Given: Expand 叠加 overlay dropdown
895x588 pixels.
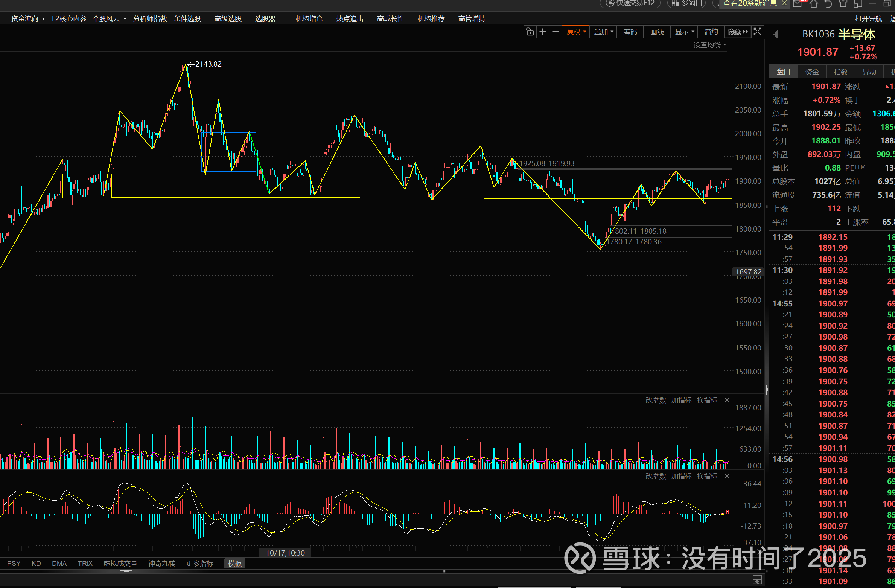Looking at the screenshot, I should click(603, 32).
